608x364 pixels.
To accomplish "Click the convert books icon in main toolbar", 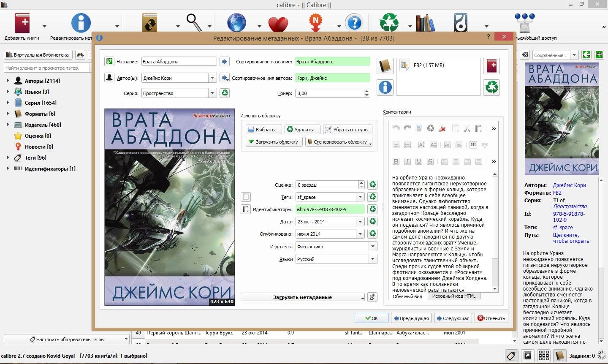I will point(150,22).
